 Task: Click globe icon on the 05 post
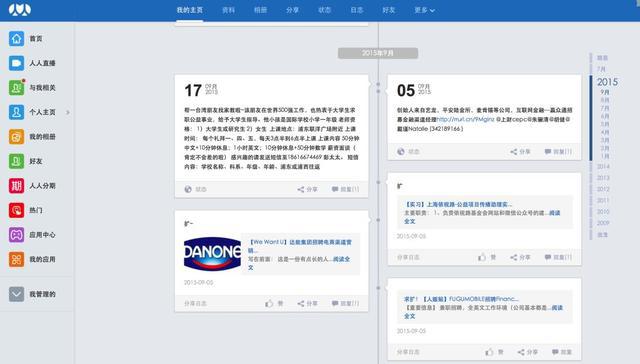[x=401, y=152]
